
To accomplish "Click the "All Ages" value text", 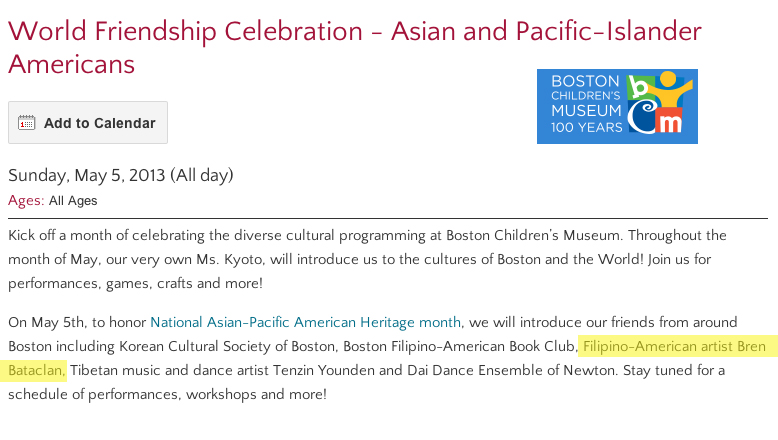I will pos(73,200).
